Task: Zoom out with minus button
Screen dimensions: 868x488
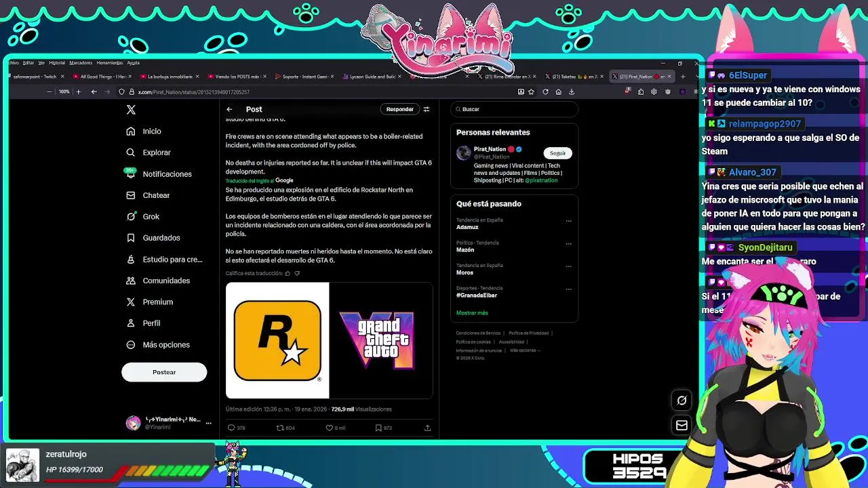Action: (49, 92)
